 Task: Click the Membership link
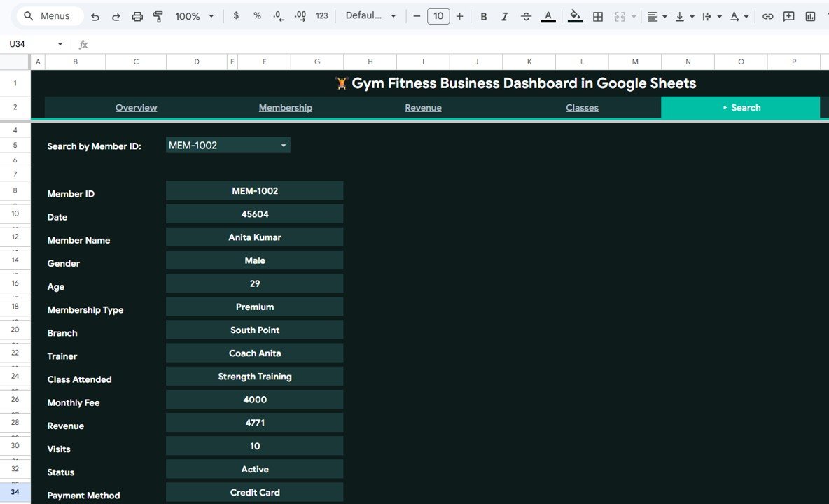285,107
